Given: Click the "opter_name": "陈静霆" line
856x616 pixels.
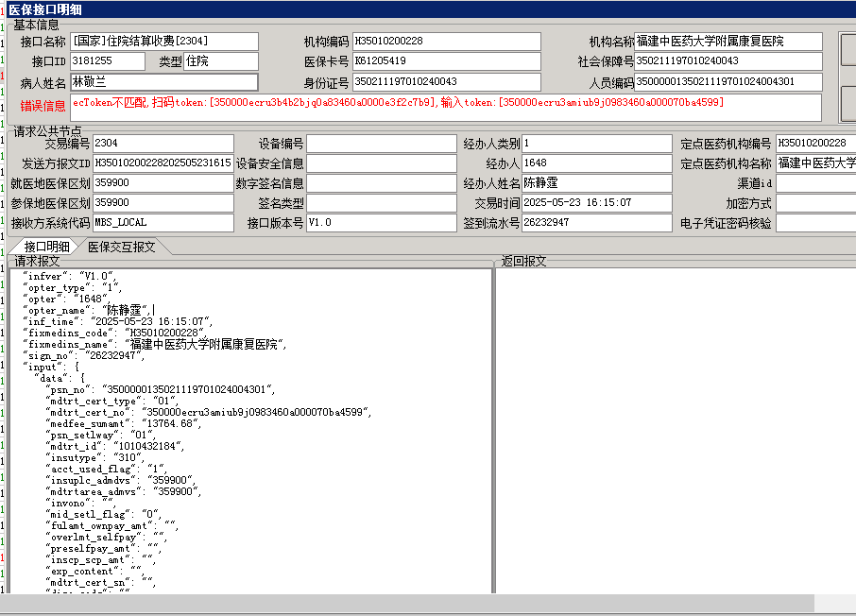Looking at the screenshot, I should point(86,310).
